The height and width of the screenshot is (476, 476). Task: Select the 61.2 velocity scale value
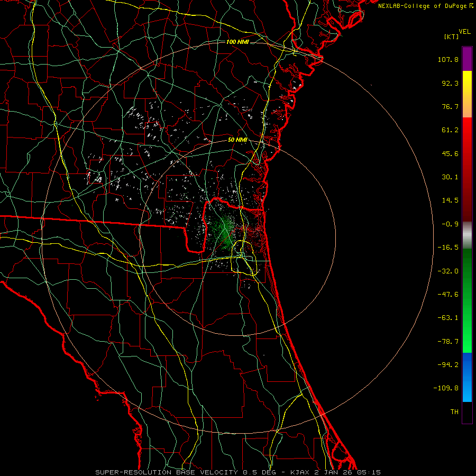coord(450,130)
